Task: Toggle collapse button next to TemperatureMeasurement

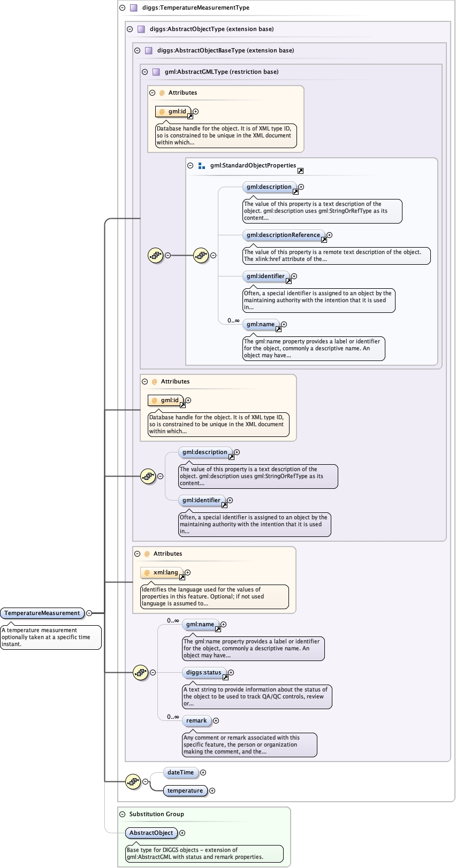Action: point(89,613)
